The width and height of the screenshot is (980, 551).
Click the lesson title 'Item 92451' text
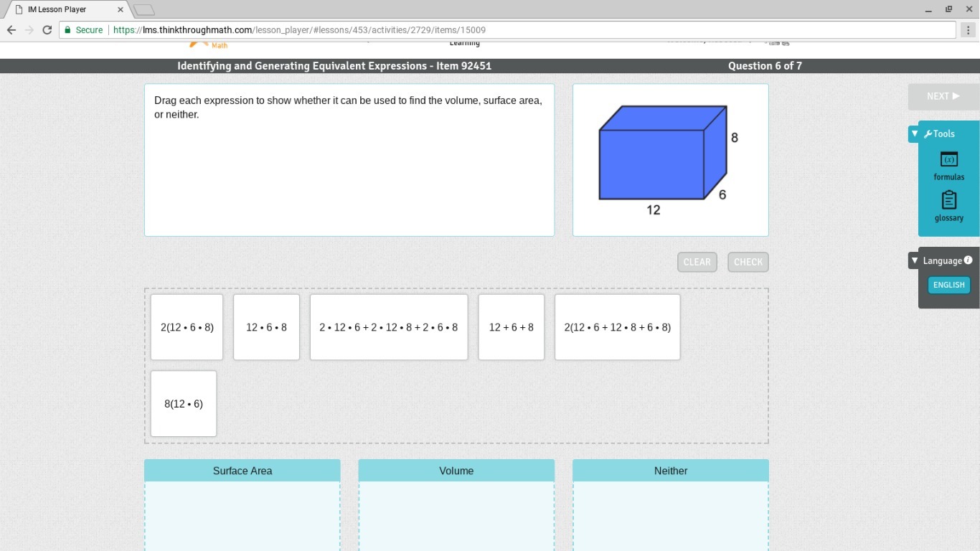pyautogui.click(x=464, y=66)
